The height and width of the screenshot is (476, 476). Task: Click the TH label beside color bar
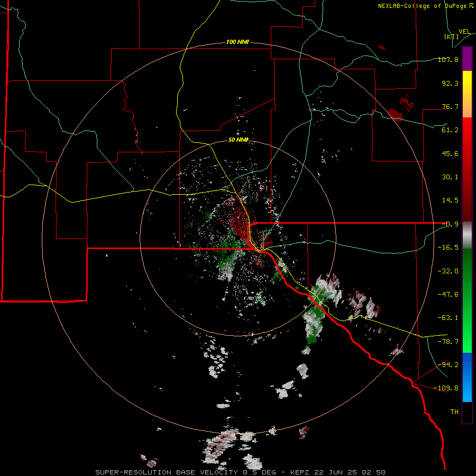click(454, 412)
